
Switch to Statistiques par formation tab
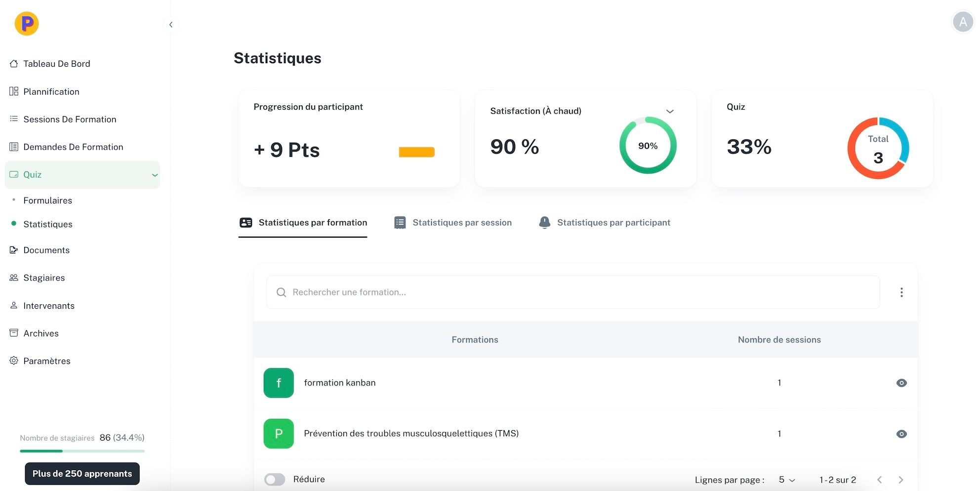pos(303,223)
